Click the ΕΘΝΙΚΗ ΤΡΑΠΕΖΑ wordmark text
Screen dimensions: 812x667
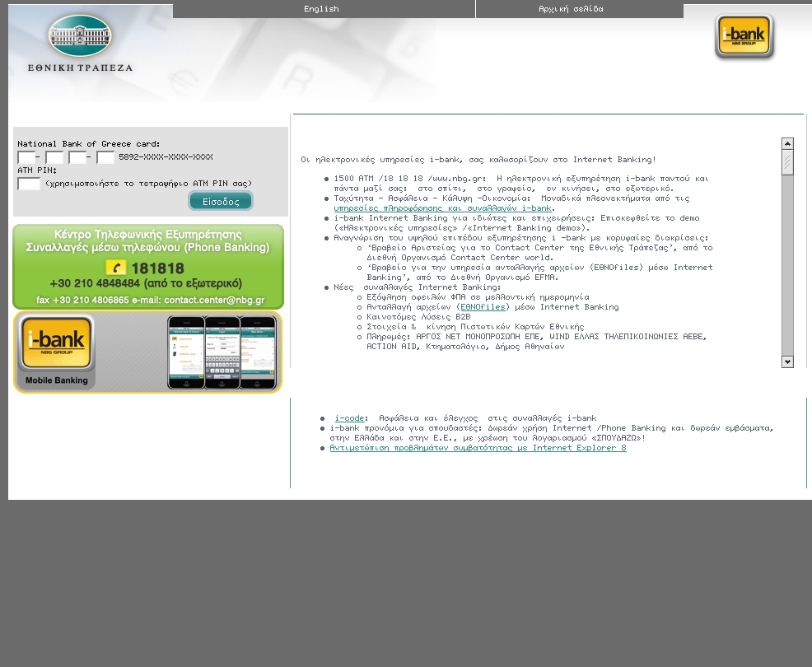80,68
